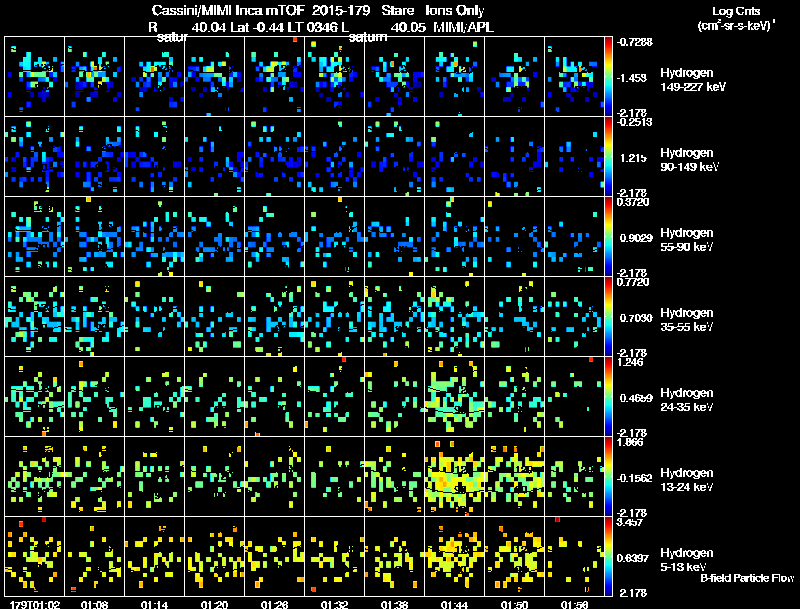The width and height of the screenshot is (800, 609).
Task: Select the Hydrogen 35-55 keV panel at 01:38
Action: 394,317
